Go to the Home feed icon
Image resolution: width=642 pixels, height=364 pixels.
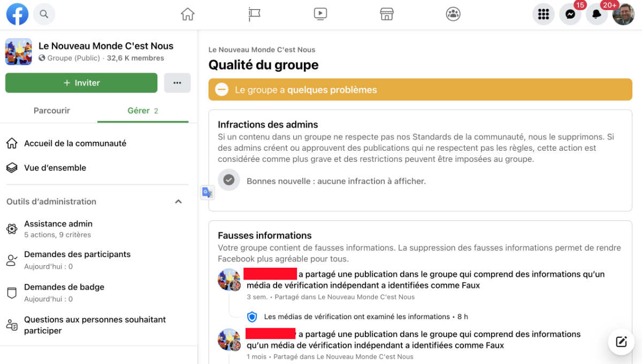[x=188, y=14]
